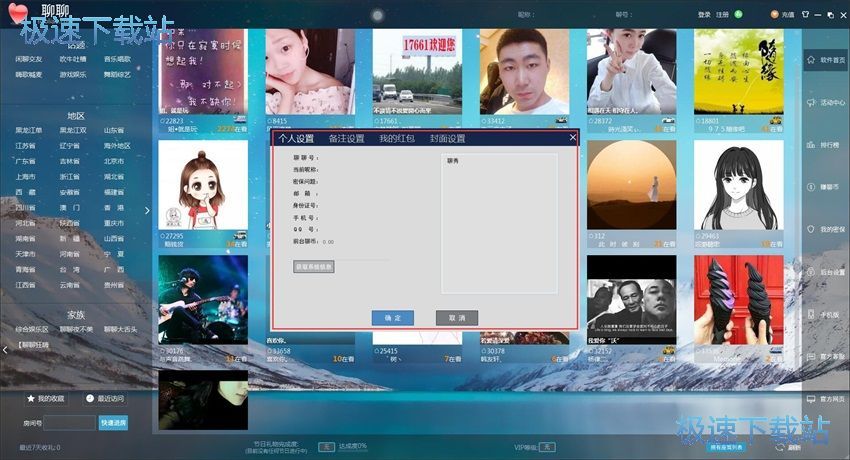850x460 pixels.
Task: Select 海外地区 region
Action: [x=117, y=146]
